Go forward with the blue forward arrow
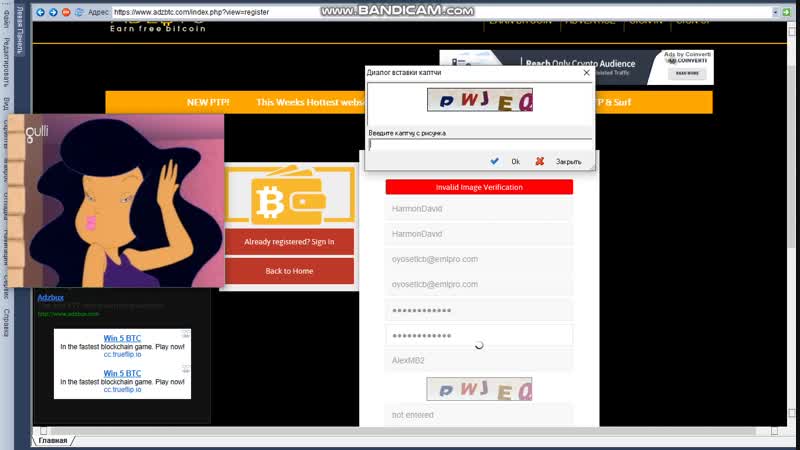The height and width of the screenshot is (450, 800). (x=53, y=12)
